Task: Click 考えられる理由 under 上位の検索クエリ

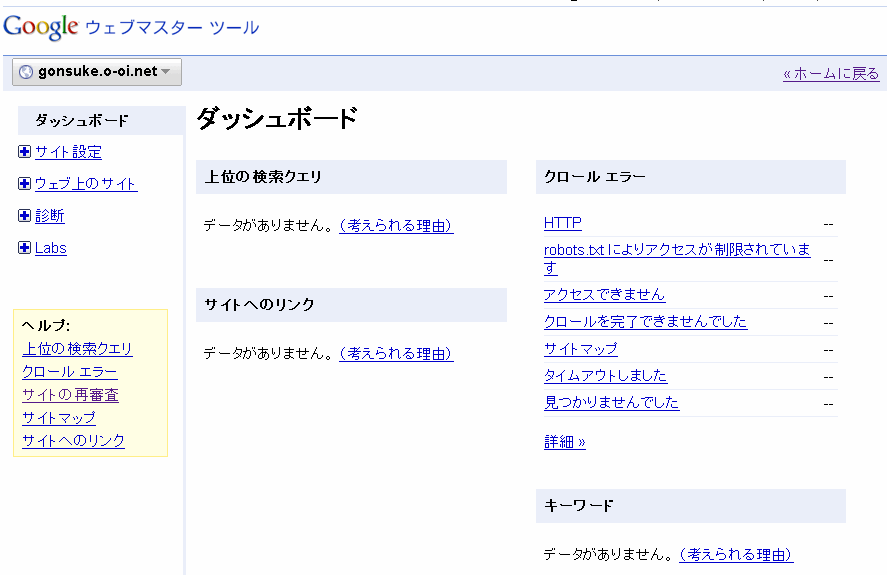Action: (x=396, y=226)
